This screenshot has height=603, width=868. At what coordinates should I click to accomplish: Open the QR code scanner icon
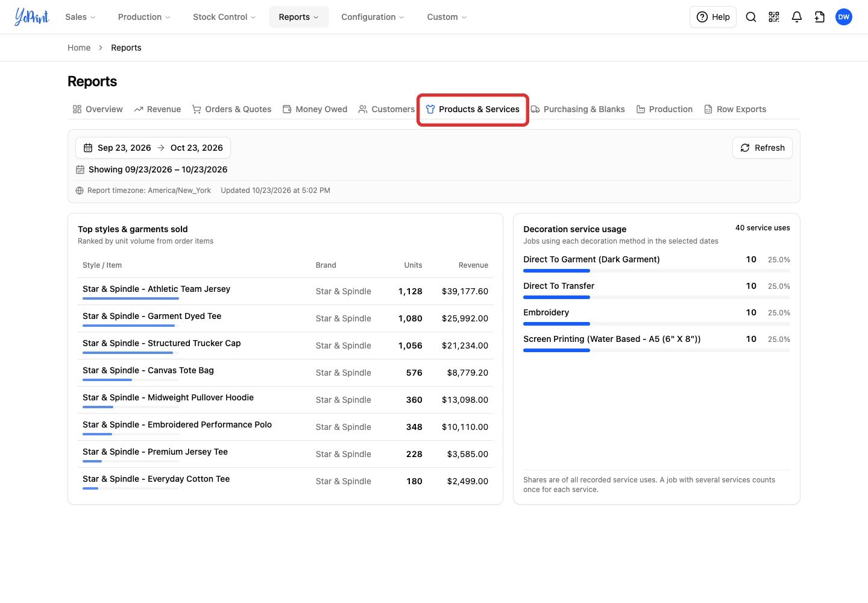(x=774, y=17)
